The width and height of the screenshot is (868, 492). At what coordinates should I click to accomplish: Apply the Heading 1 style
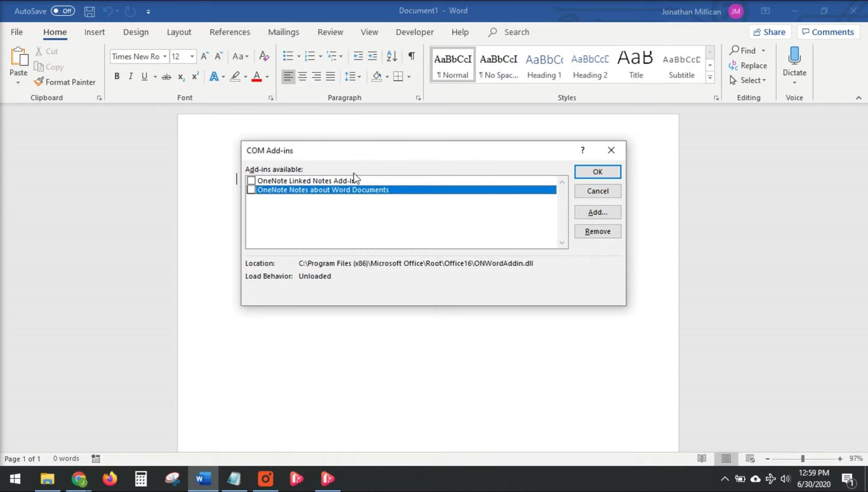544,65
